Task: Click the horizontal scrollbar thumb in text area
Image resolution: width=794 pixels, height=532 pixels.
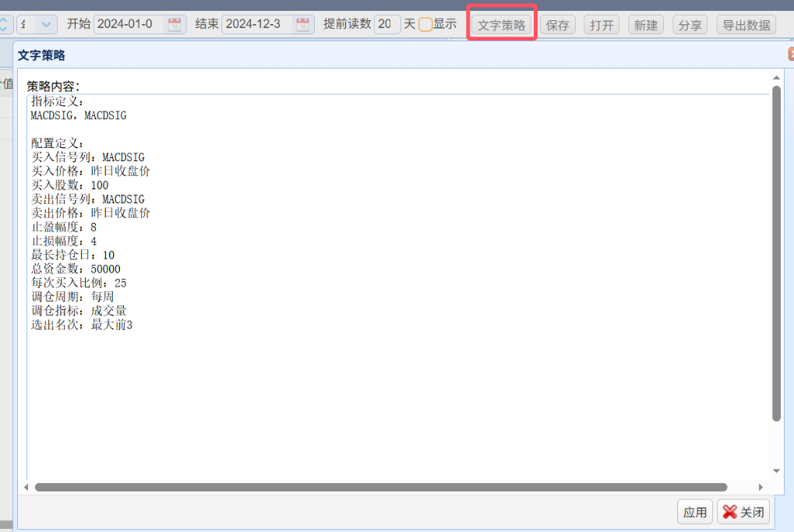Action: [381, 487]
